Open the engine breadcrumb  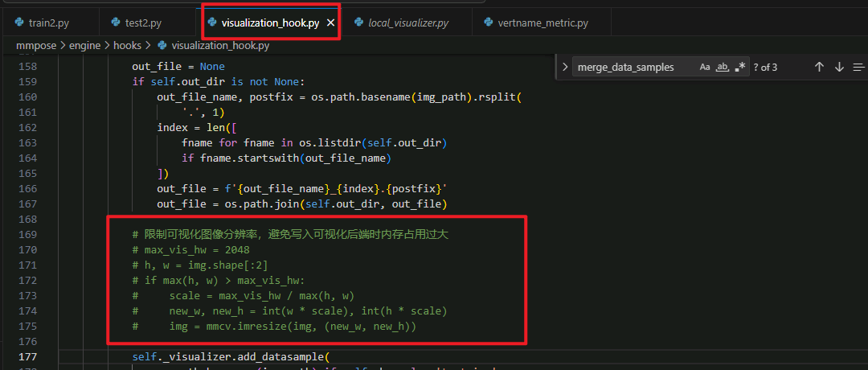click(x=84, y=46)
